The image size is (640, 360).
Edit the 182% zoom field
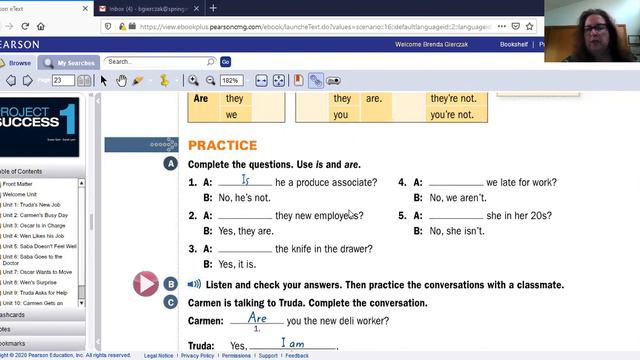(231, 80)
